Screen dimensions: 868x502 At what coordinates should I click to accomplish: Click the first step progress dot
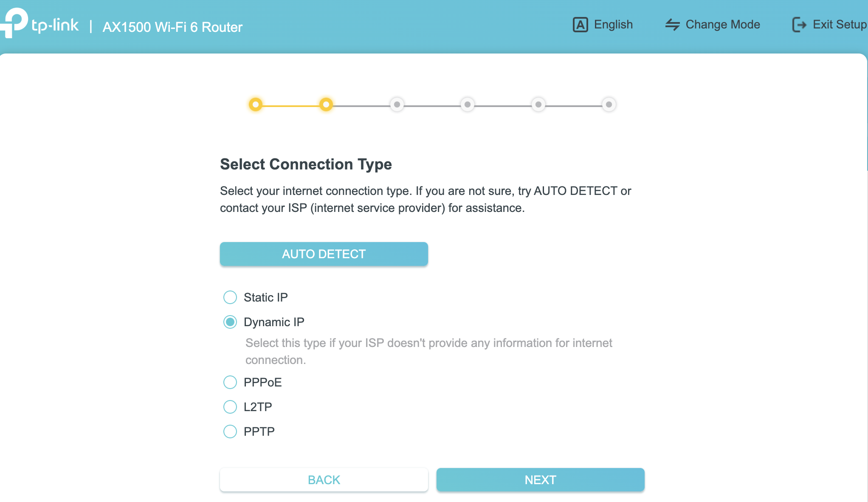256,104
